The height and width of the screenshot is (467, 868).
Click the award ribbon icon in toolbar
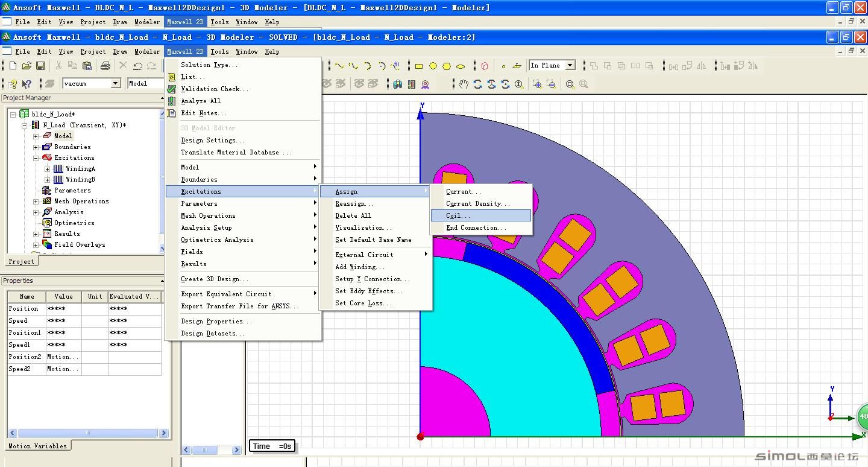[426, 84]
